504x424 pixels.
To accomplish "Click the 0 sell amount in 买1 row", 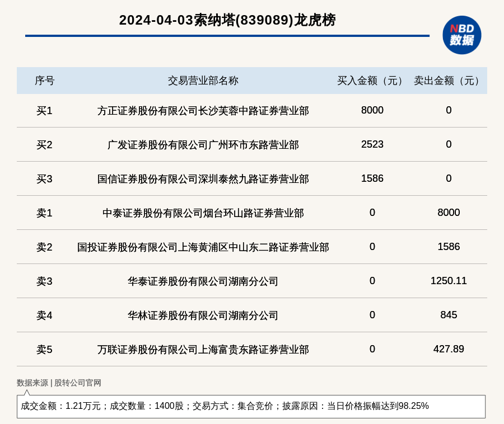I will (449, 110).
